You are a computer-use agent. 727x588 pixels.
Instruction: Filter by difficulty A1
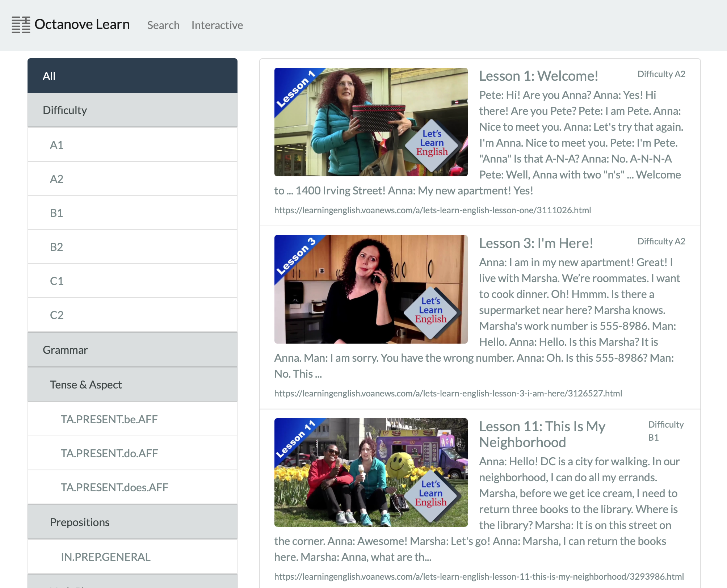click(x=132, y=145)
